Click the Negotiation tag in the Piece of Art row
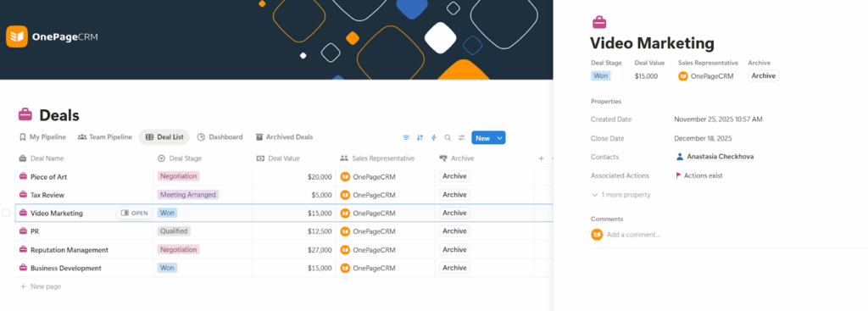Image resolution: width=868 pixels, height=311 pixels. pyautogui.click(x=178, y=176)
